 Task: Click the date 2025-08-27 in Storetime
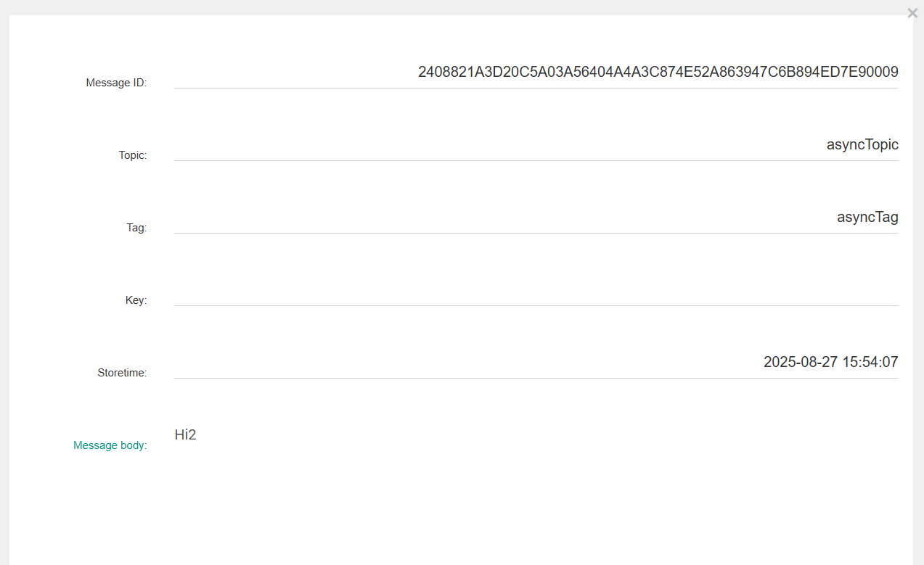(801, 362)
